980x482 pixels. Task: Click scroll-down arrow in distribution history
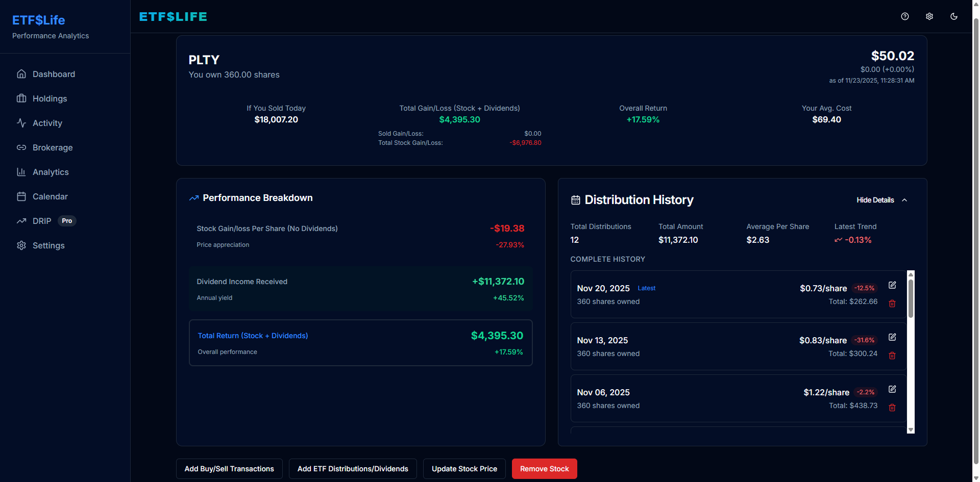point(911,430)
